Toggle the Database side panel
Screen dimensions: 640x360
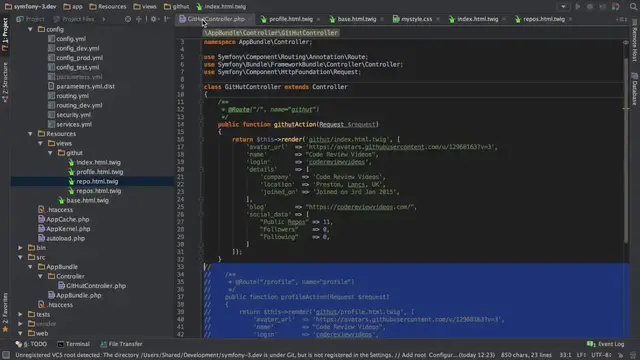(635, 89)
